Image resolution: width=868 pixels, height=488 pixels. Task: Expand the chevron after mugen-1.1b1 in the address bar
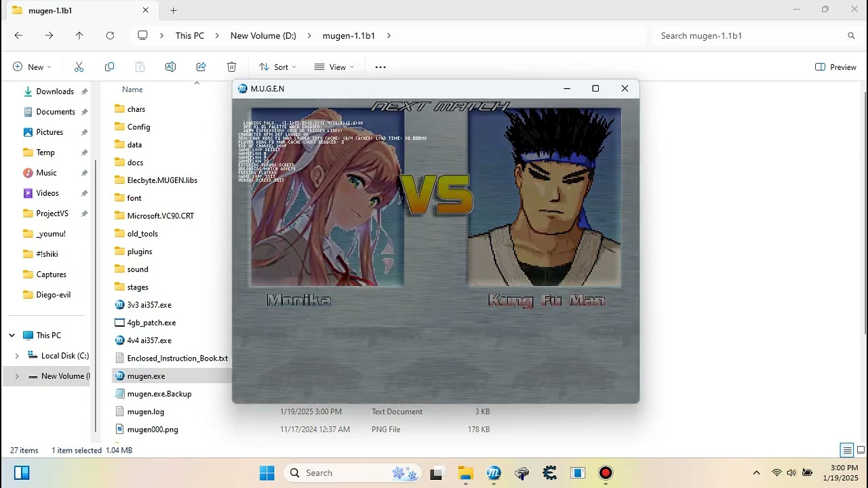pos(389,35)
